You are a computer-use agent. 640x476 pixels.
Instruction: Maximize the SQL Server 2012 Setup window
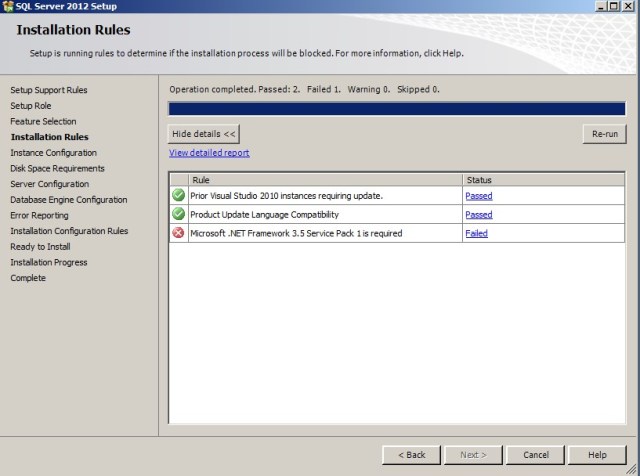click(x=613, y=6)
